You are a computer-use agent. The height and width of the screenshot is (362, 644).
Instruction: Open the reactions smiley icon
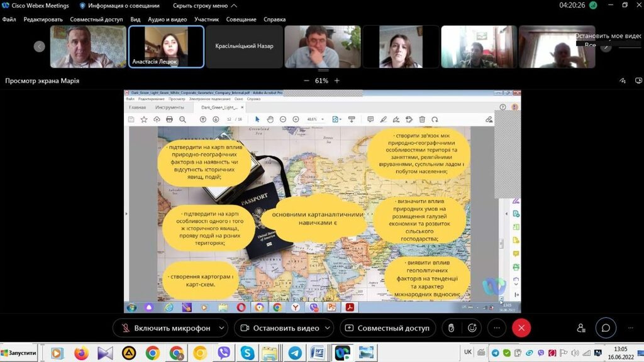point(472,328)
